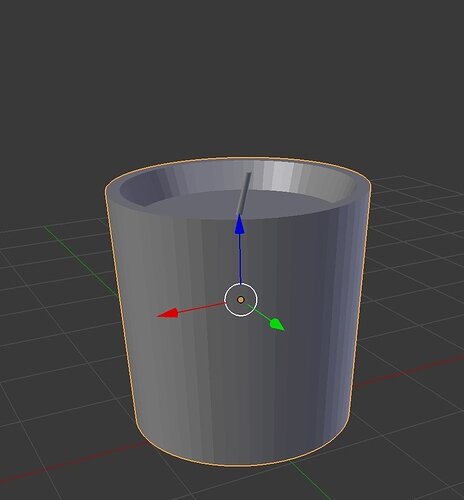The height and width of the screenshot is (500, 464).
Task: Select the thin stick inside the cup
Action: pyautogui.click(x=244, y=193)
